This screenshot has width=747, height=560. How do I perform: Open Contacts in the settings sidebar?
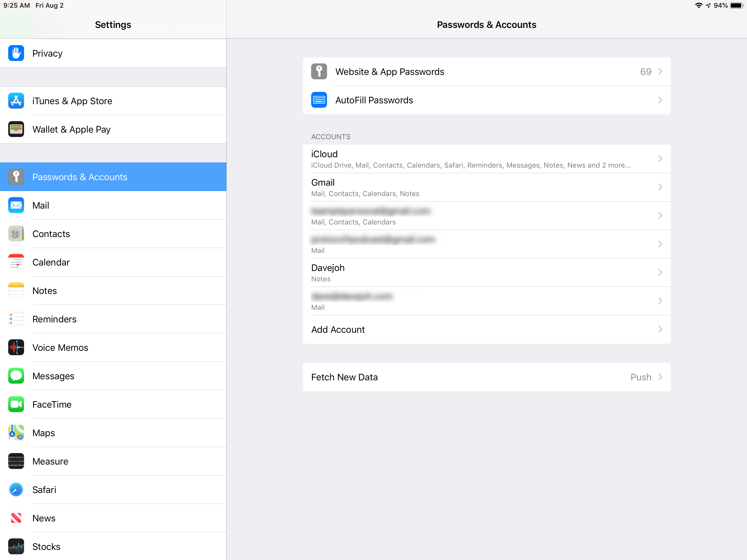click(x=113, y=234)
